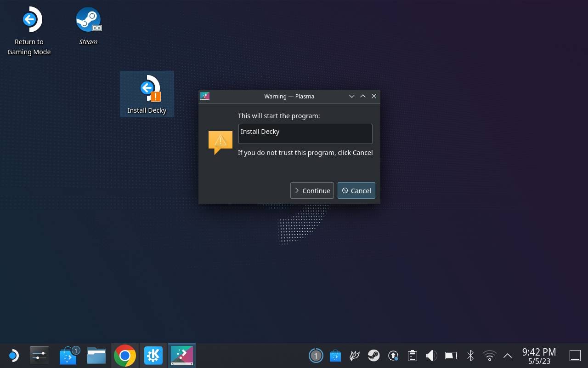Open Bluetooth settings in the tray
This screenshot has height=368, width=588.
click(470, 356)
